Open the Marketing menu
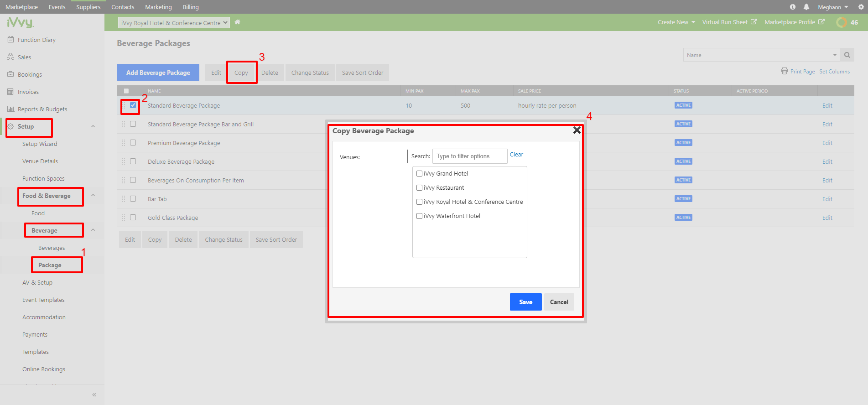 tap(158, 7)
